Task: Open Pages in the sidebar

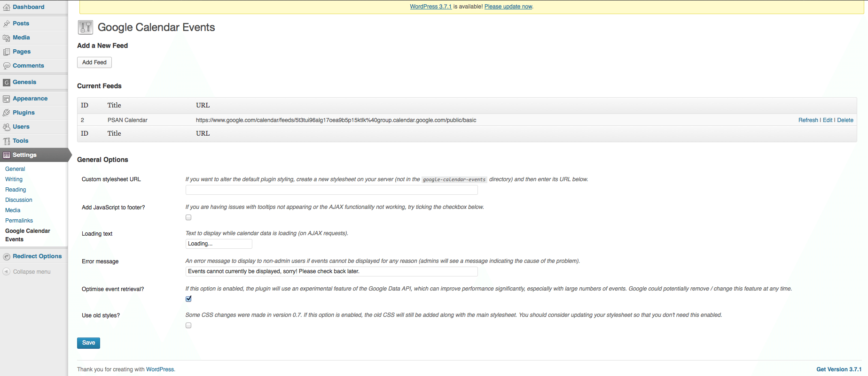Action: [x=22, y=52]
